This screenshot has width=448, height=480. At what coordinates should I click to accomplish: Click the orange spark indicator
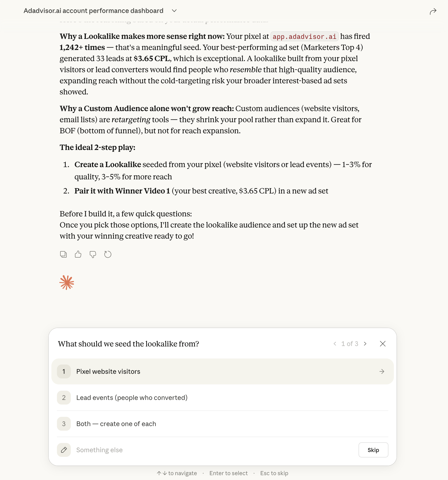(67, 282)
